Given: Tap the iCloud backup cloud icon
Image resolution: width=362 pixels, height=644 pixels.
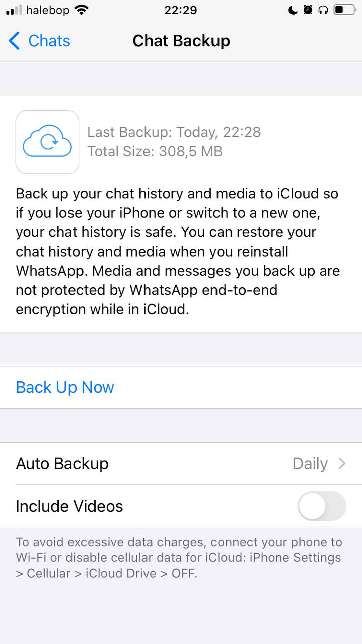Looking at the screenshot, I should (x=47, y=142).
